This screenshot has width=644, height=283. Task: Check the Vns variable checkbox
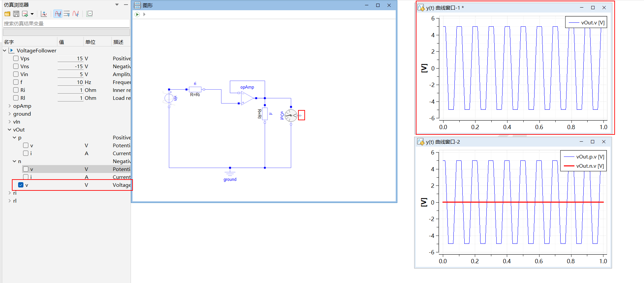[x=16, y=66]
